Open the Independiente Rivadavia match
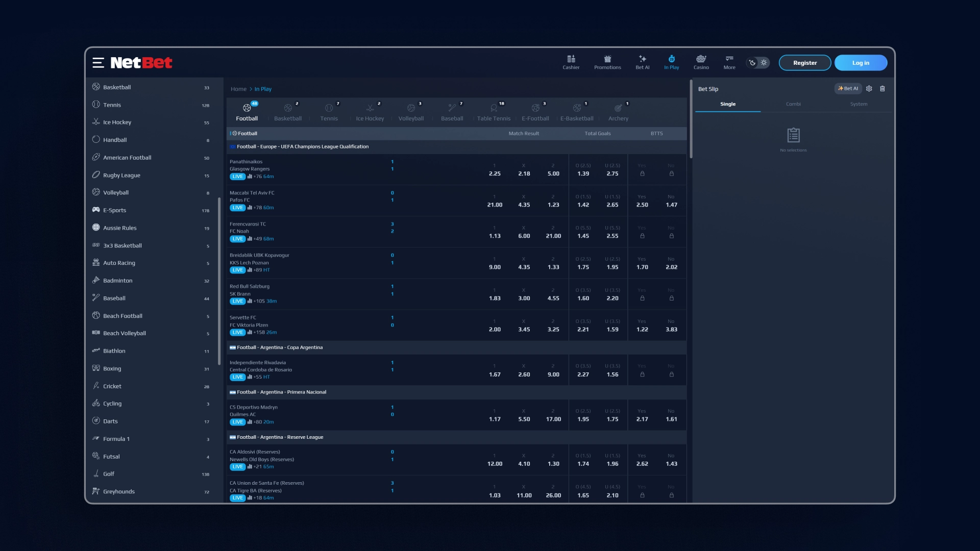The height and width of the screenshot is (551, 980). [261, 366]
